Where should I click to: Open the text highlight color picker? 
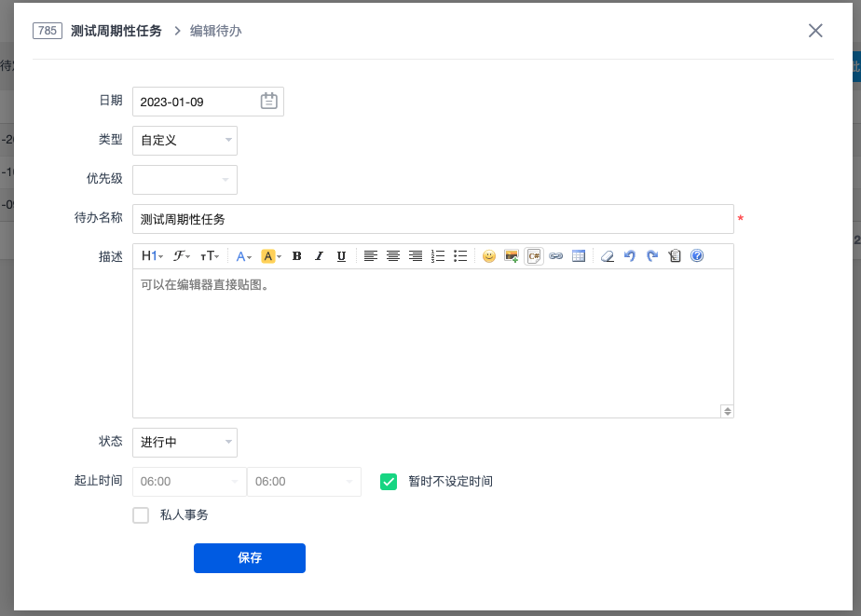[271, 256]
